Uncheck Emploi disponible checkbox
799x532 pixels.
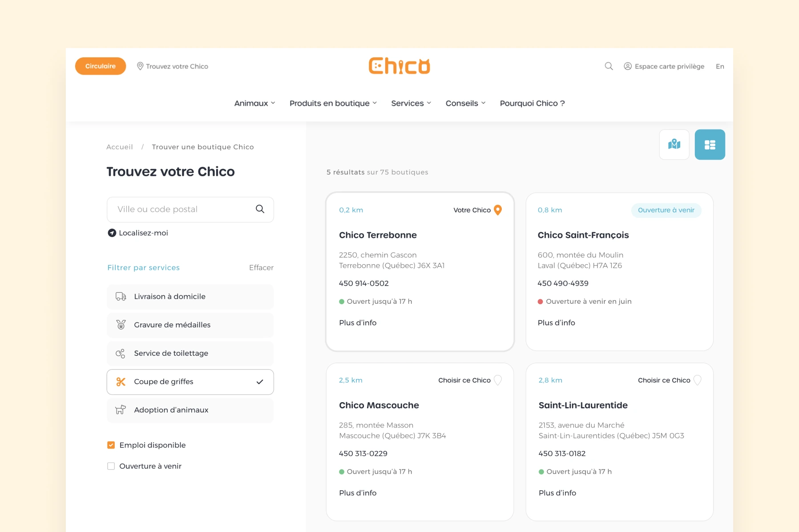111,445
